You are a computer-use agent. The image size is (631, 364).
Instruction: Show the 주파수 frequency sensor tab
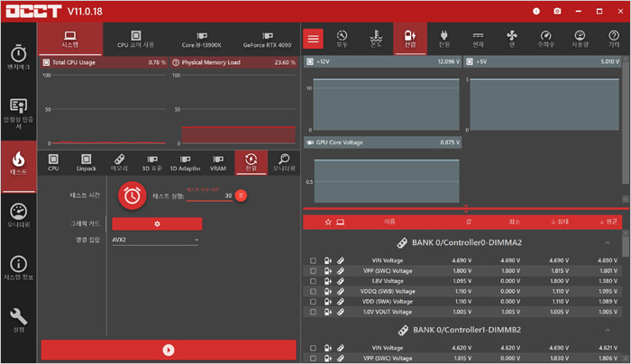(545, 39)
